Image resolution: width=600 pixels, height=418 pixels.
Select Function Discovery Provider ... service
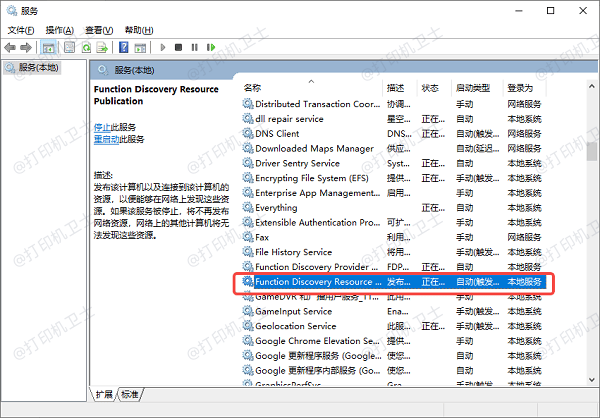(x=317, y=267)
